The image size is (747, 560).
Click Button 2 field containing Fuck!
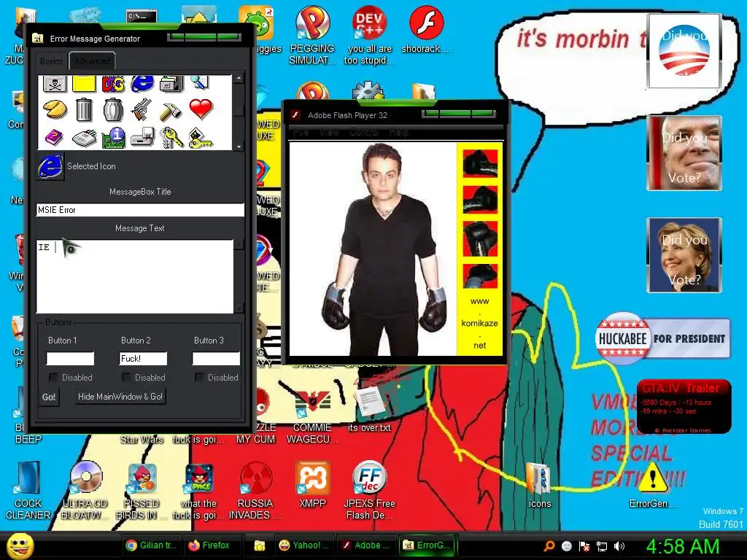click(x=143, y=359)
